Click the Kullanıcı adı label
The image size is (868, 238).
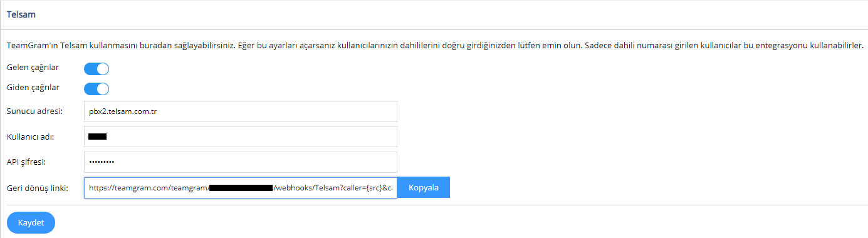30,137
